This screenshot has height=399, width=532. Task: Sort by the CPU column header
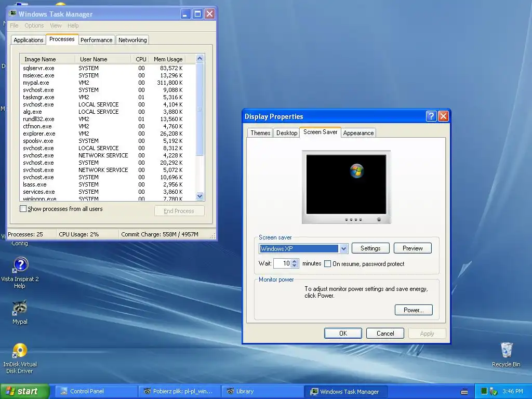tap(140, 59)
